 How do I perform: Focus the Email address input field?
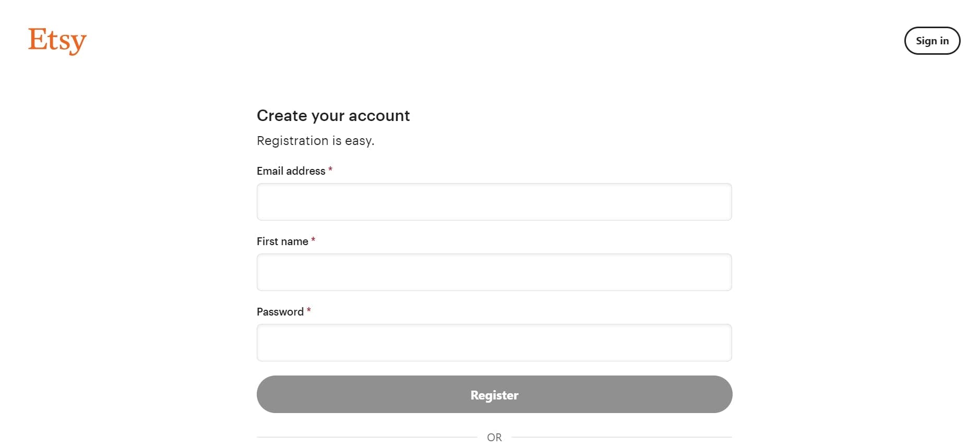(494, 202)
